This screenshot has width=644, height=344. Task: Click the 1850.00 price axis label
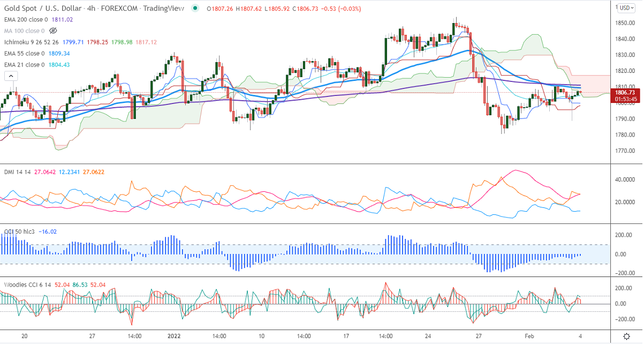click(625, 23)
